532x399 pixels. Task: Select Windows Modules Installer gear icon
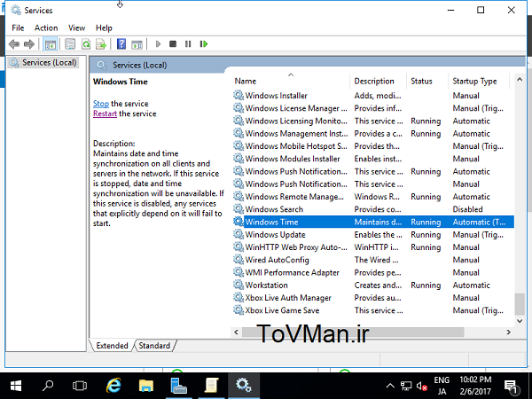click(239, 159)
